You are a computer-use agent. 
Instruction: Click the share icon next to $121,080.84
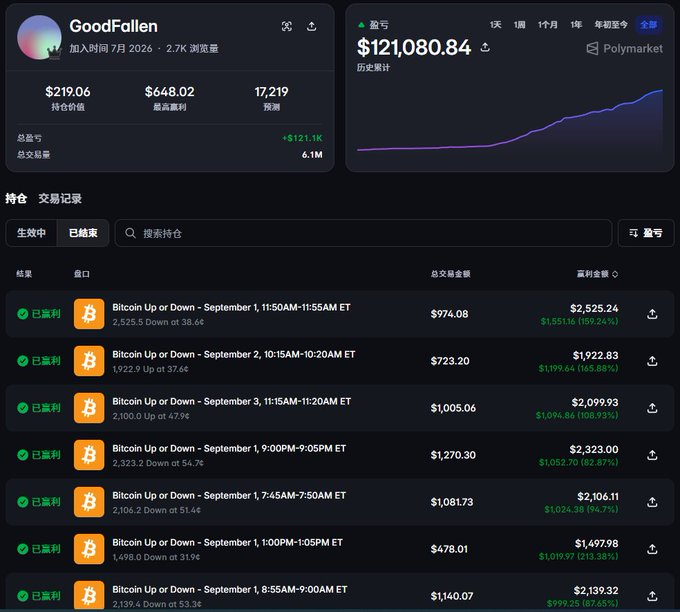pos(485,47)
